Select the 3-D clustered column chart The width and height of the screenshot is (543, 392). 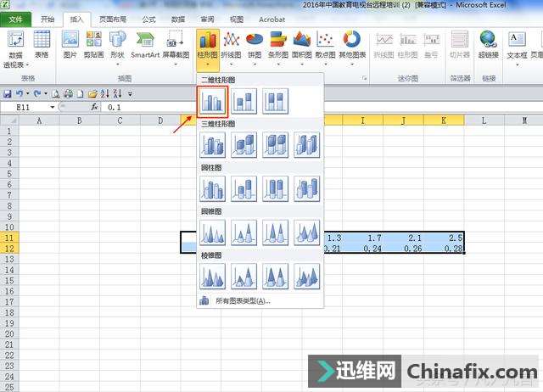pos(212,145)
